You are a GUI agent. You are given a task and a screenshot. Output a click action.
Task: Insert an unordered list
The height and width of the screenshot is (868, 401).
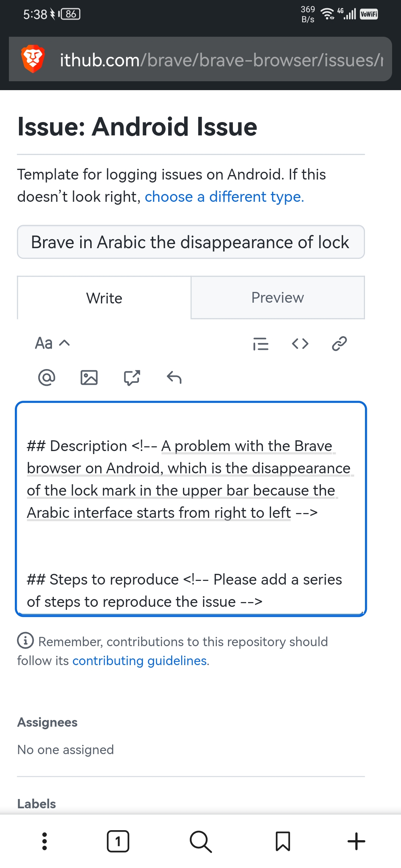(261, 344)
